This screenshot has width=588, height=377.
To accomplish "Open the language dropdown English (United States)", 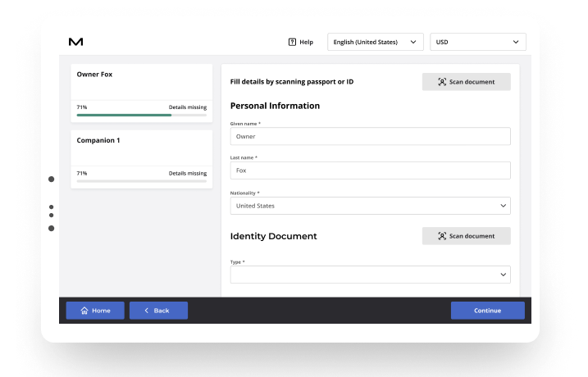I will [375, 42].
